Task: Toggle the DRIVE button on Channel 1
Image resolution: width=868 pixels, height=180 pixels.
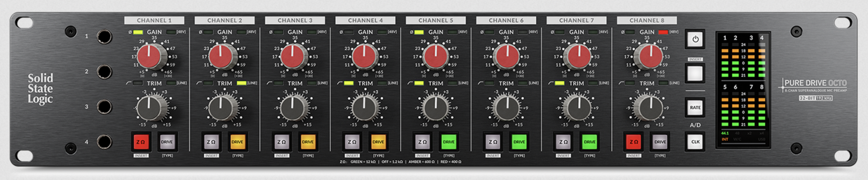Action: 167,142
